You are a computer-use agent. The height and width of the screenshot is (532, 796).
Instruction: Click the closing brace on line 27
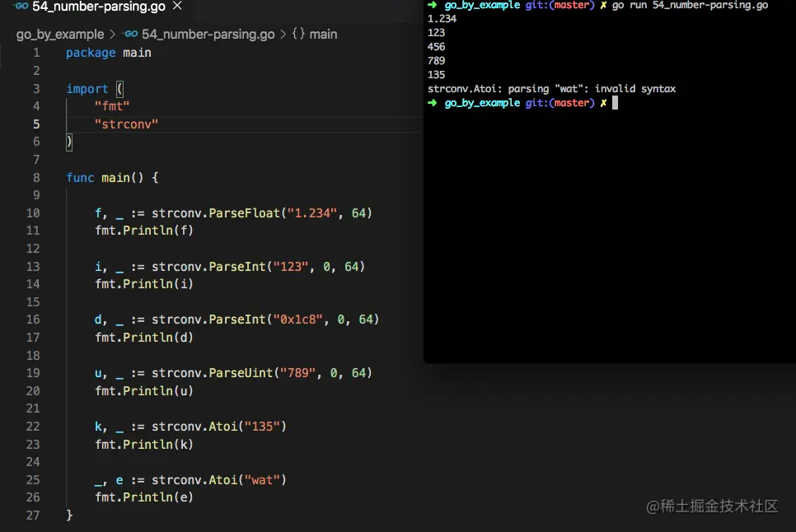point(69,516)
